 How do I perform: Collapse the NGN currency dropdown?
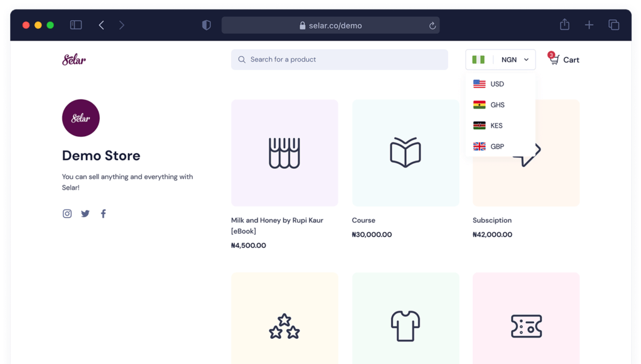pyautogui.click(x=500, y=59)
